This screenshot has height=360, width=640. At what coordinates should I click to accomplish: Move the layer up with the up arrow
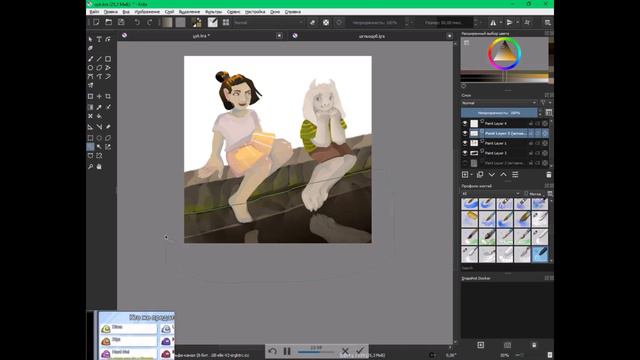(x=504, y=175)
